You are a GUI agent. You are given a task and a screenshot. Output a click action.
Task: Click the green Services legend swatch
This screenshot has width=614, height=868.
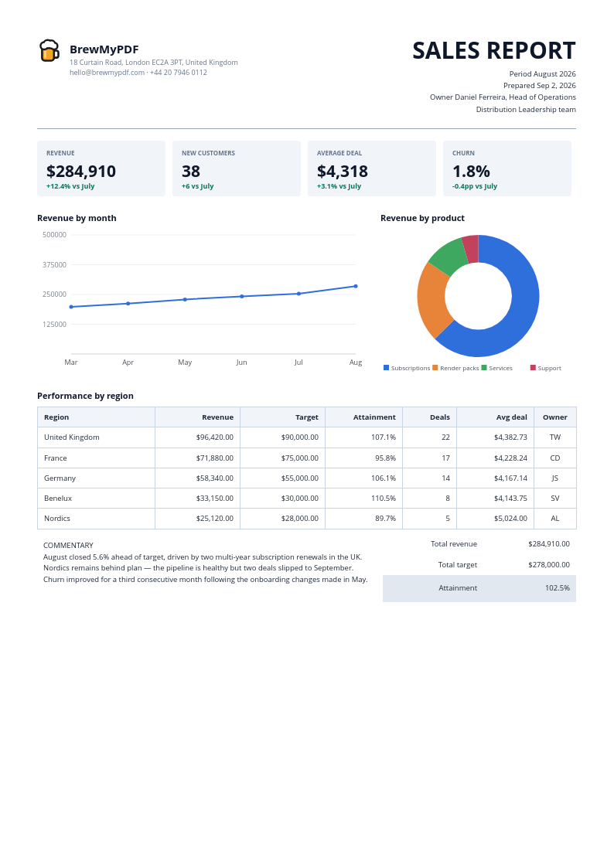pyautogui.click(x=484, y=368)
